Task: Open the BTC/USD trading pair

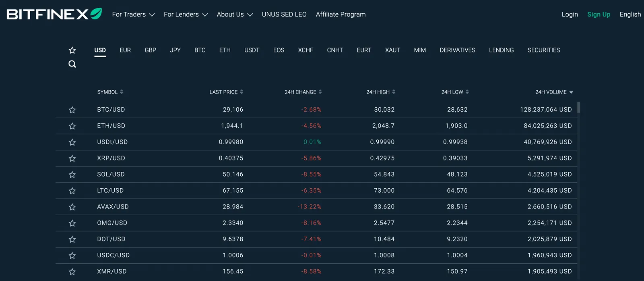Action: click(x=111, y=110)
